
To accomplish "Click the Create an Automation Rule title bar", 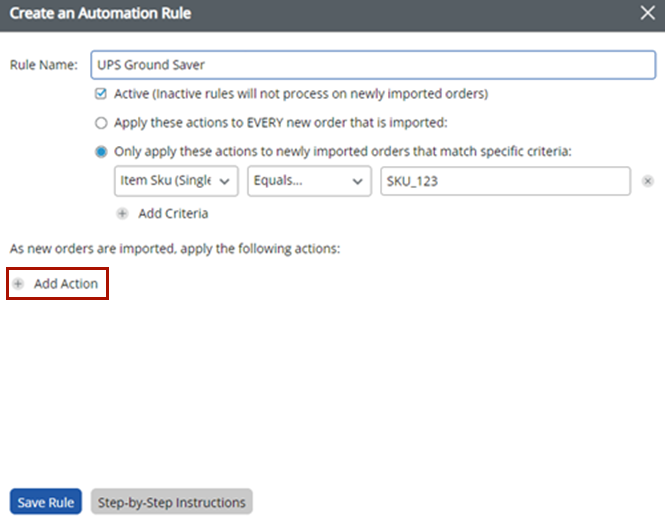I will click(x=300, y=14).
